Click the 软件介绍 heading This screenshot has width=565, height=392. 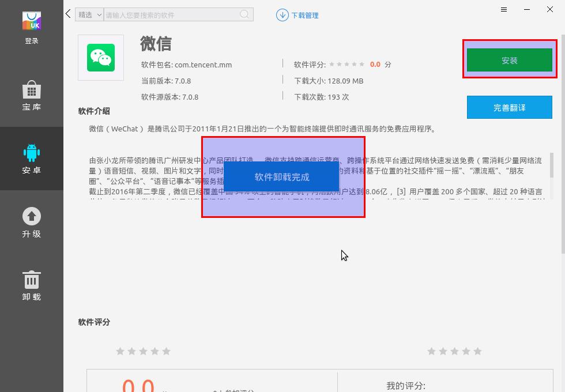(x=94, y=111)
